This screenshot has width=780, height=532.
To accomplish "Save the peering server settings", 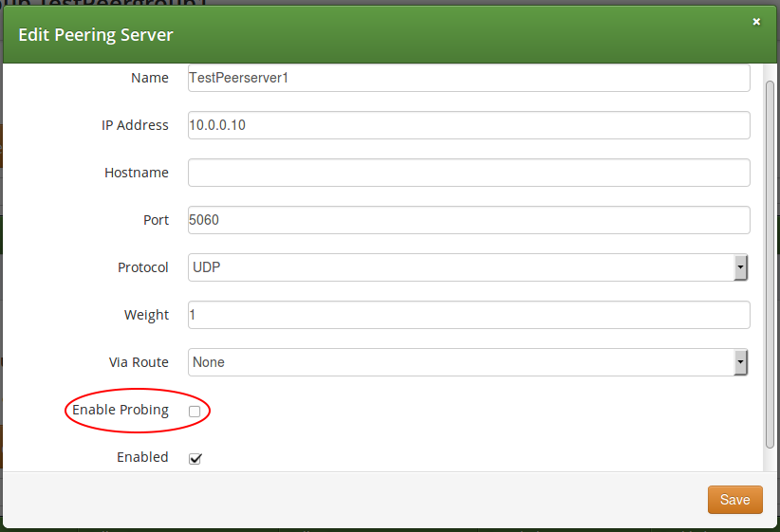I will (x=734, y=499).
